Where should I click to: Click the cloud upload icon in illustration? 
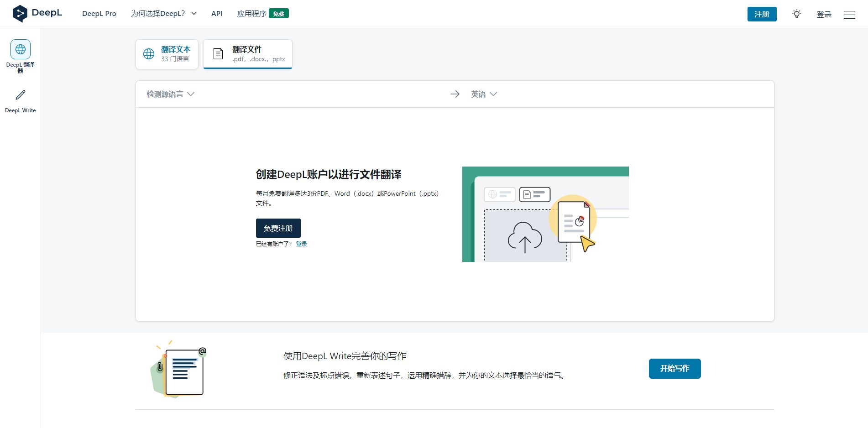[x=525, y=237]
